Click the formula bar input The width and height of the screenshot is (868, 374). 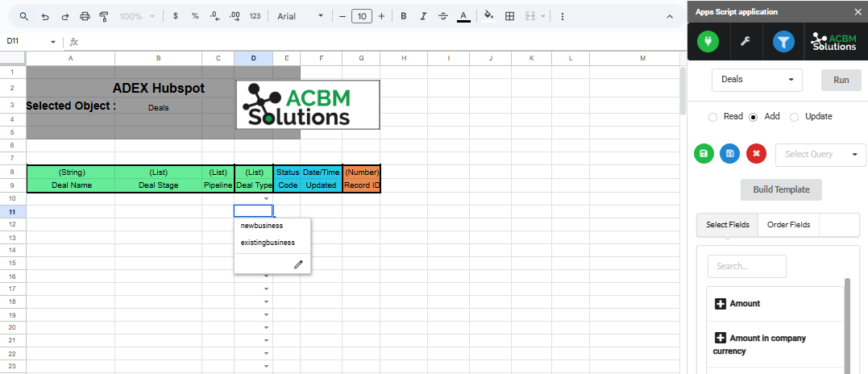pos(382,42)
